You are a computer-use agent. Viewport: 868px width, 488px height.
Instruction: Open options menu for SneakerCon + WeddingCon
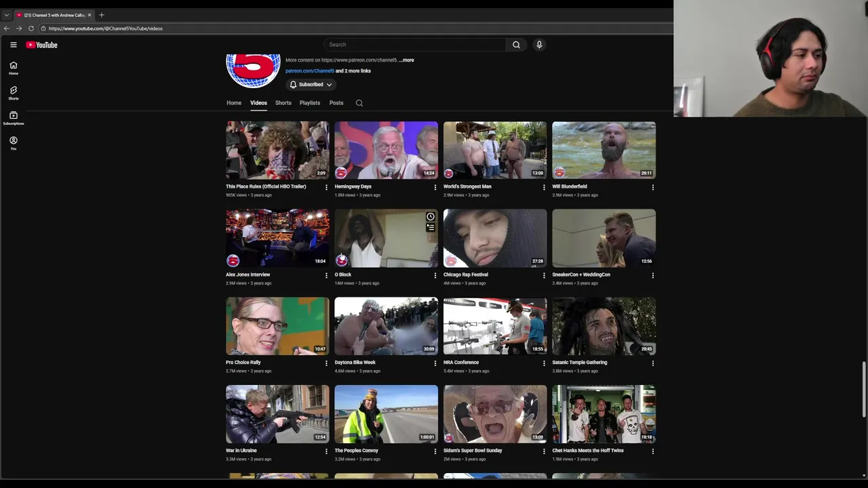tap(653, 276)
